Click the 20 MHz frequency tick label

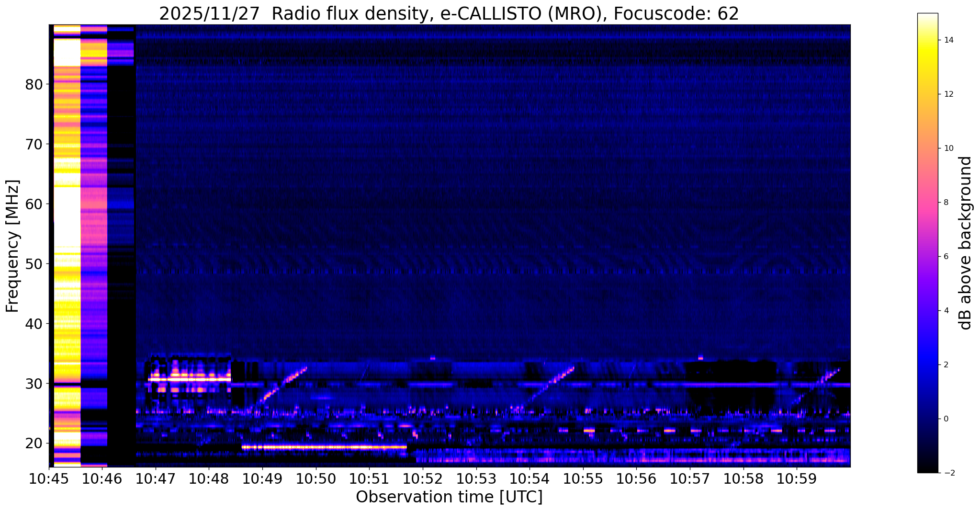click(34, 443)
